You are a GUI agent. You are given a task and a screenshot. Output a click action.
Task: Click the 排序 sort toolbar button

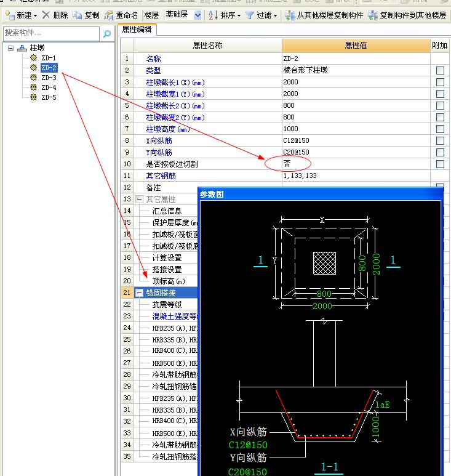coord(225,15)
